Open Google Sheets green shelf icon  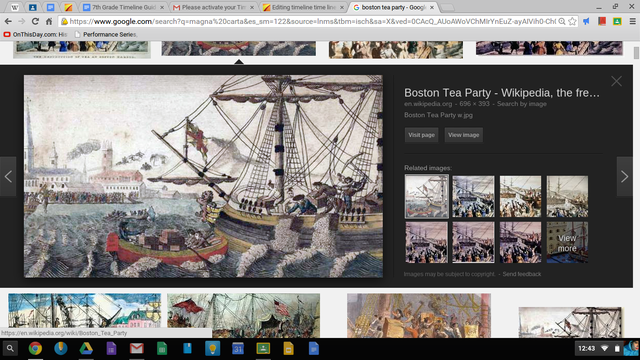[x=162, y=349]
